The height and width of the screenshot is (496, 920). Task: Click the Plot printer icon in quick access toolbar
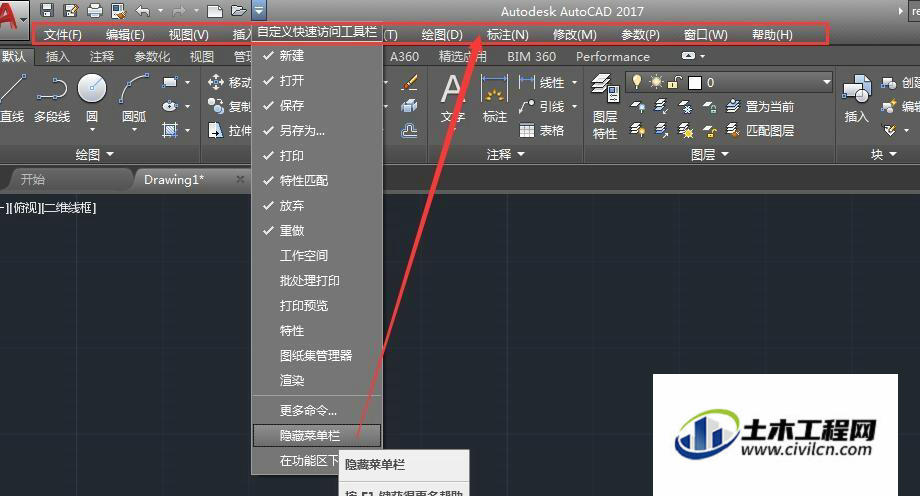94,10
